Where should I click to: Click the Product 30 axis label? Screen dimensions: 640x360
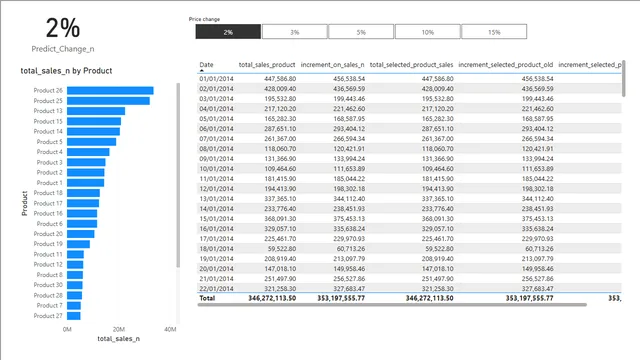[48, 285]
